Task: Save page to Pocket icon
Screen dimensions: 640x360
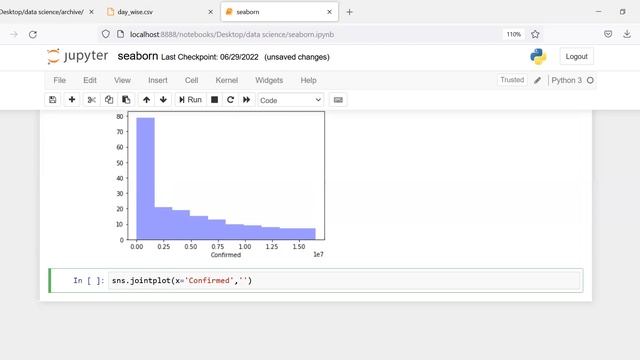Action: coord(608,34)
